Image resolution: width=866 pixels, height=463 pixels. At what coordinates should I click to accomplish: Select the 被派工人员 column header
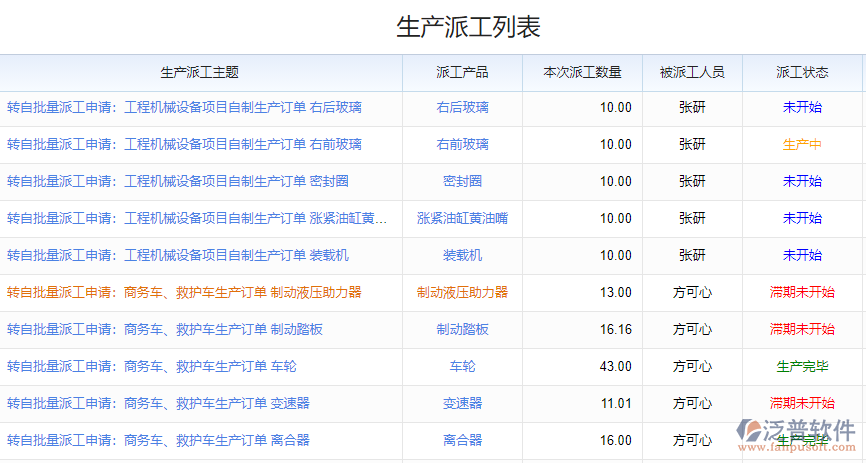(692, 72)
